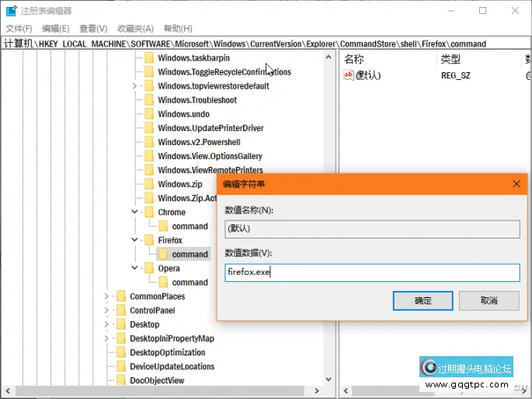Viewport: 532px width, 399px height.
Task: Click the DesktopOptimization folder icon
Action: point(120,352)
